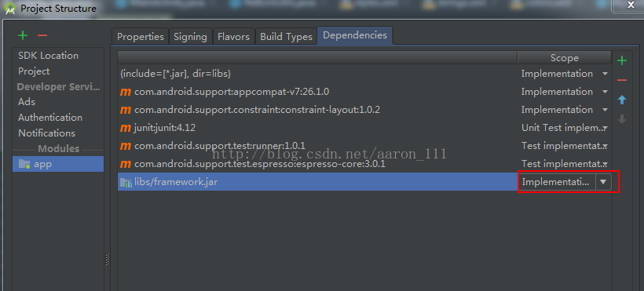
Task: Move dependency down with gray arrow
Action: click(x=622, y=119)
